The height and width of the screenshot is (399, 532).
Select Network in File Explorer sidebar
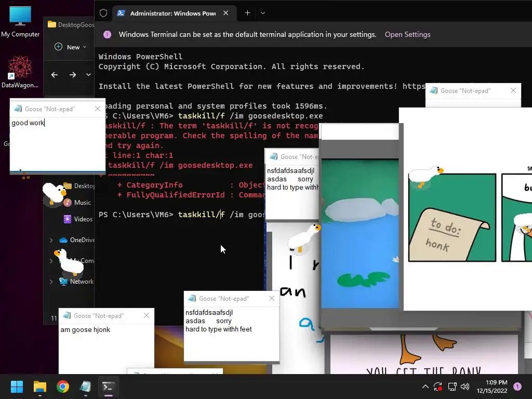(x=76, y=282)
